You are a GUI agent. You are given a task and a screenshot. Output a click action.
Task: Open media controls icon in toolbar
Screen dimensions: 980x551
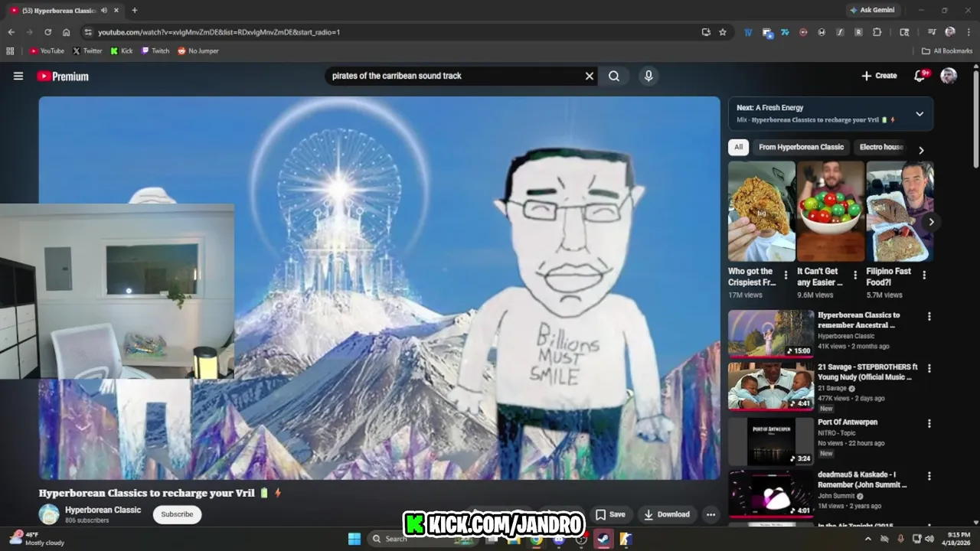[x=932, y=32]
